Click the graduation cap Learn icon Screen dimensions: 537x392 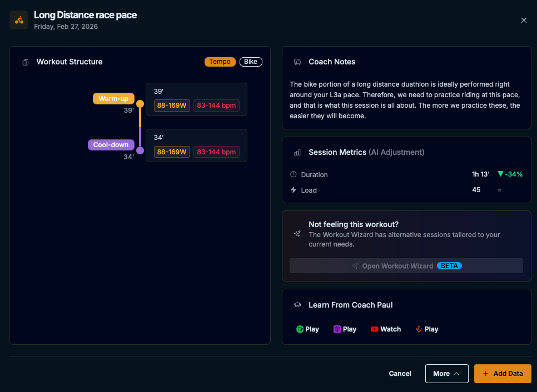point(297,305)
